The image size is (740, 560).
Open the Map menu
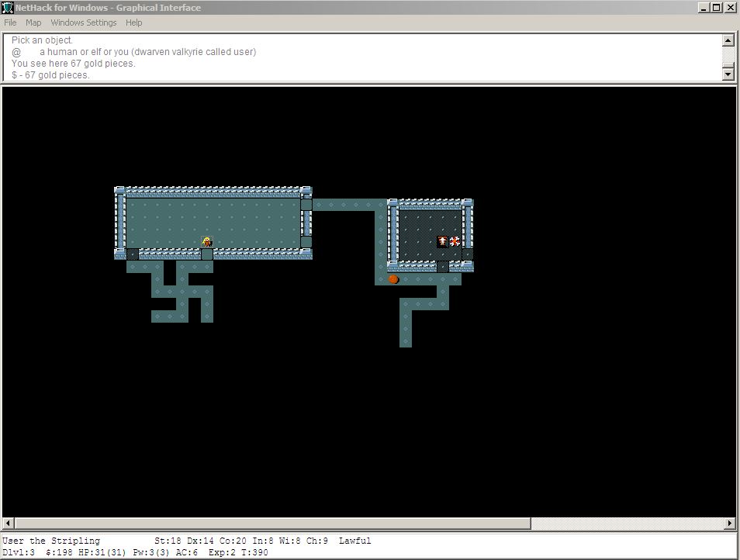click(x=33, y=22)
